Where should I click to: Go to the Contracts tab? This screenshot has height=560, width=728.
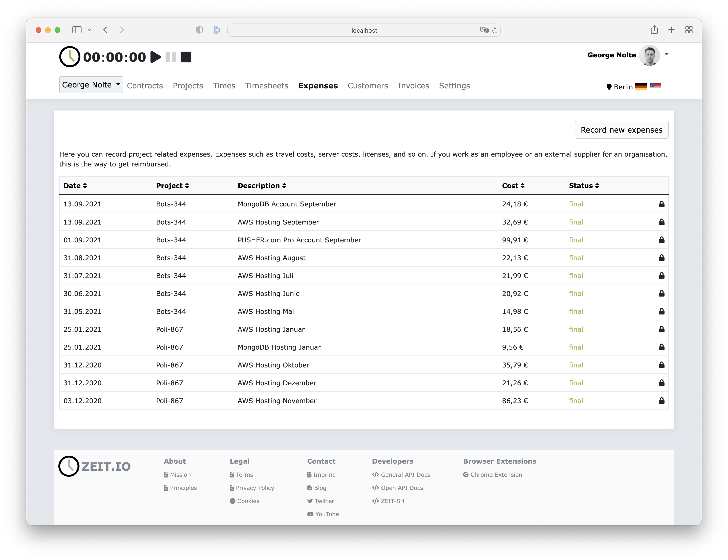[x=145, y=86]
